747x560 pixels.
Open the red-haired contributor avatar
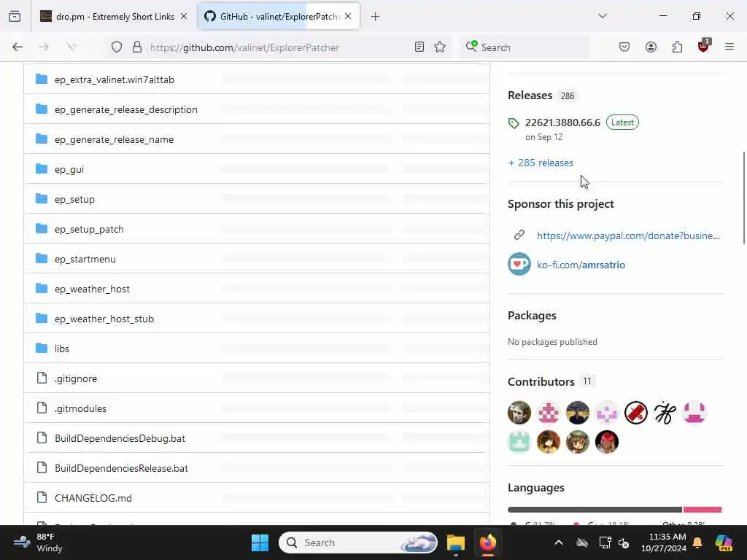tap(607, 442)
